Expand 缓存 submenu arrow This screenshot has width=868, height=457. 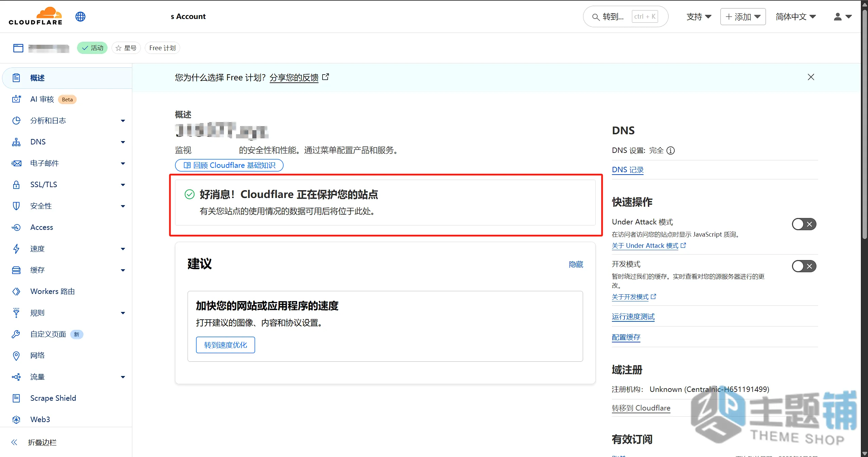(123, 270)
